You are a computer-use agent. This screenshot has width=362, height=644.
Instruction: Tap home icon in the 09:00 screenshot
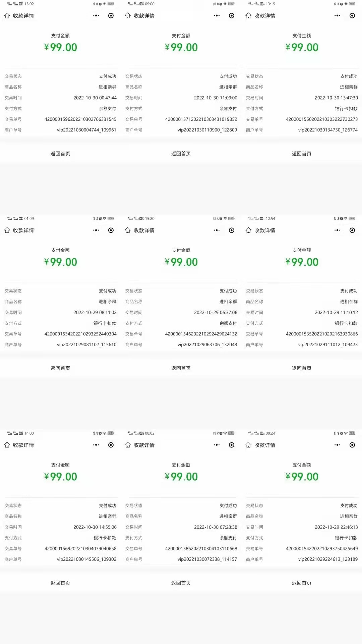[128, 16]
